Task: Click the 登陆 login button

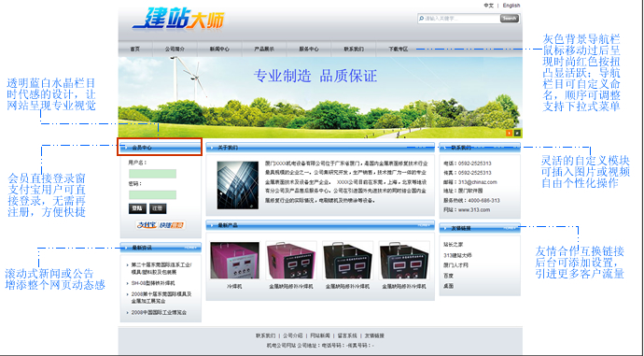Action: coord(137,208)
